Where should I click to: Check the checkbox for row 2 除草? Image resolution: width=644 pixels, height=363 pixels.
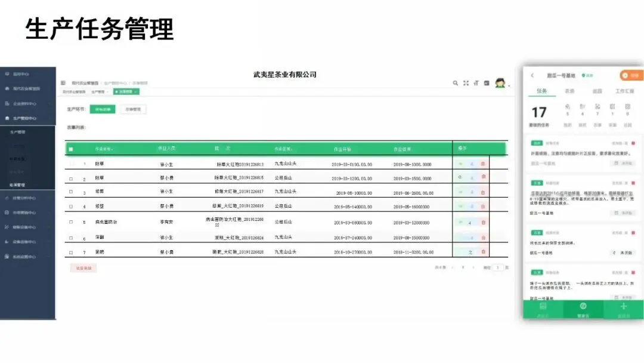71,179
